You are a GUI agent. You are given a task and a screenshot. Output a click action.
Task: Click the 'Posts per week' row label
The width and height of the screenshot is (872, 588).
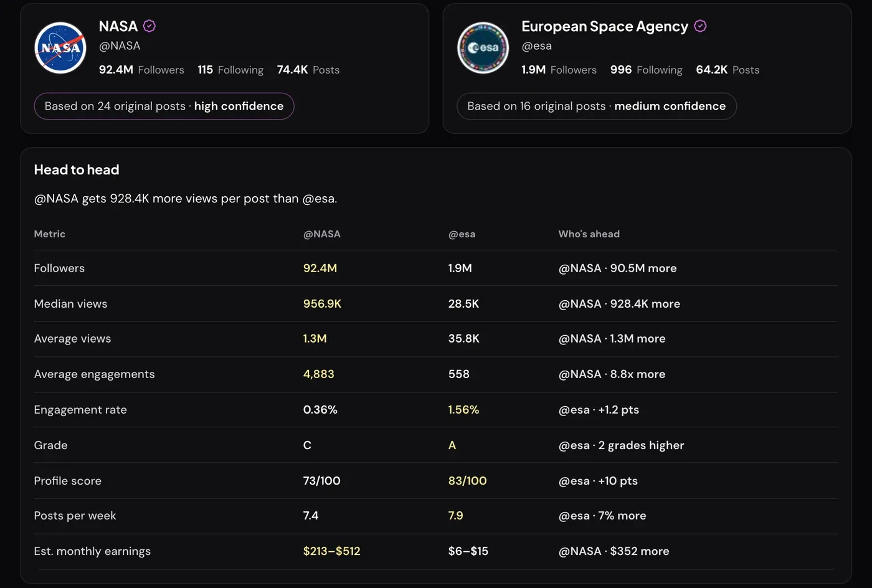(x=75, y=516)
